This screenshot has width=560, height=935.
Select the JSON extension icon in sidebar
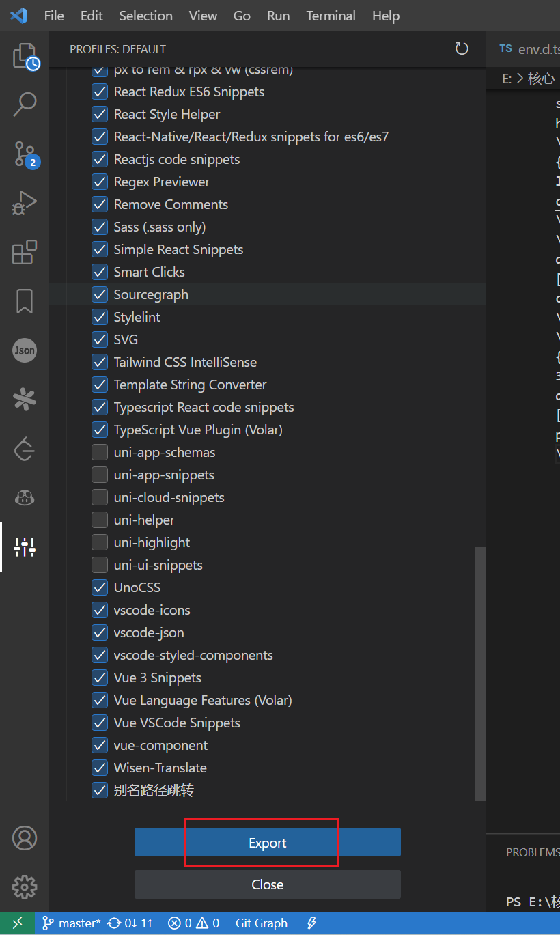pyautogui.click(x=25, y=350)
